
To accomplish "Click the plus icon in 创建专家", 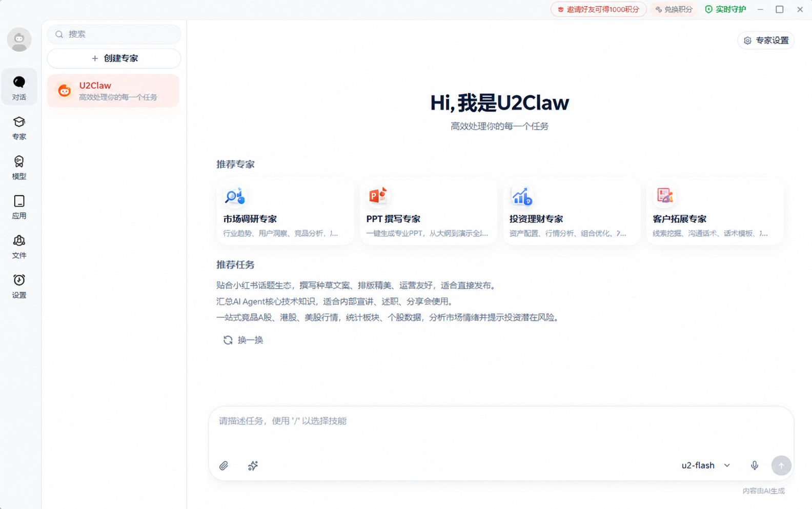I will [95, 58].
